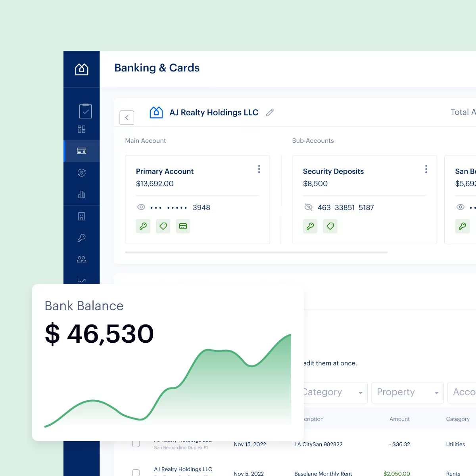Click the accounts horizontal scrollbar
The image size is (476, 476).
256,252
